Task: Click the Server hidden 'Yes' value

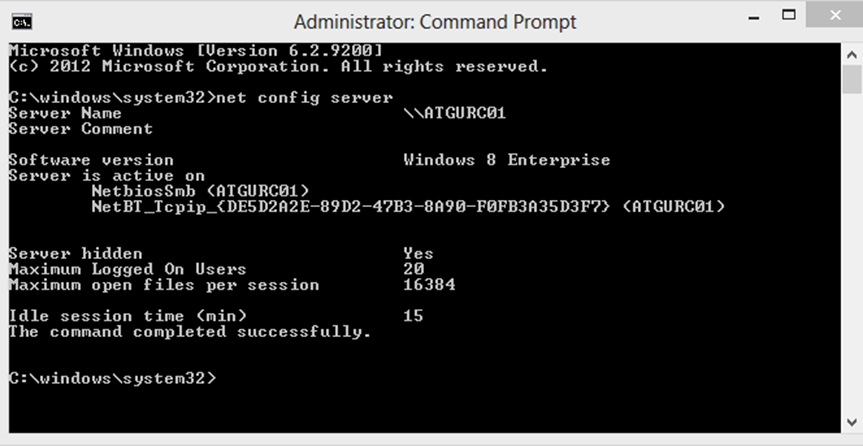Action: tap(418, 254)
